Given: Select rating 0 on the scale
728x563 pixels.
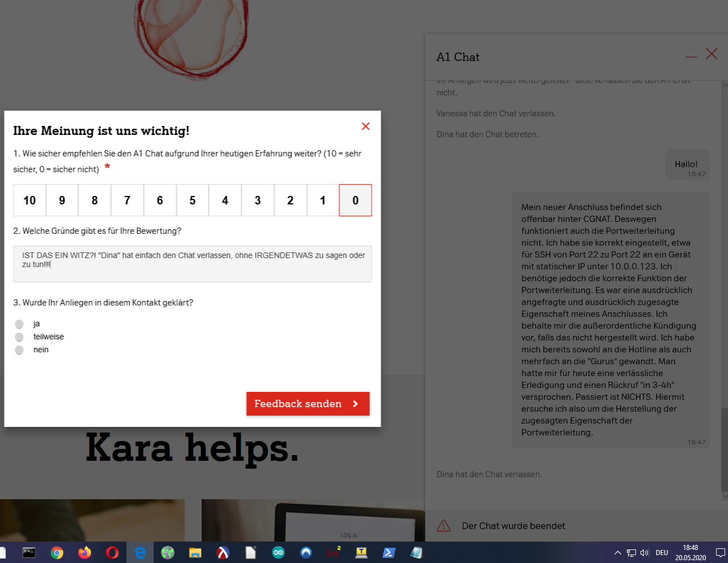Looking at the screenshot, I should point(355,200).
